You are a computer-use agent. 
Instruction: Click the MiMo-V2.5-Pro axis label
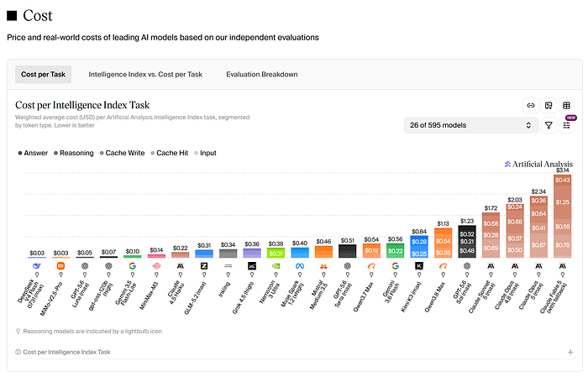pos(51,299)
